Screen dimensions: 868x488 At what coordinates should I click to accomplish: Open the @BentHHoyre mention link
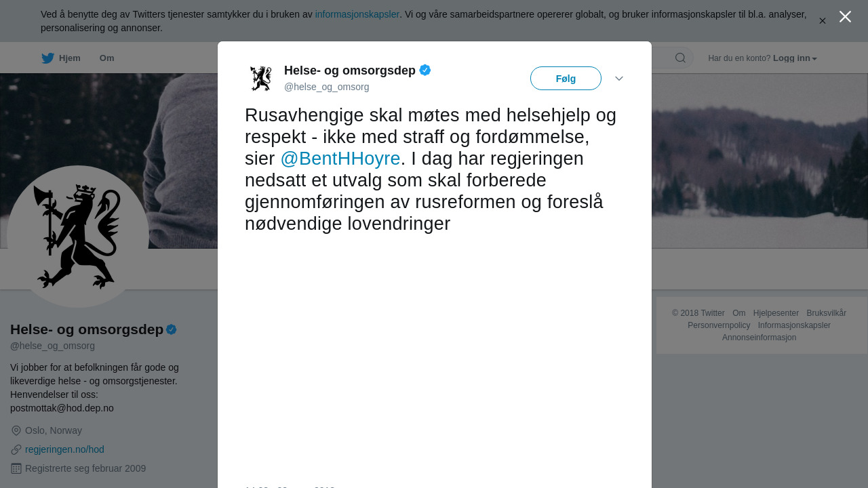click(340, 159)
